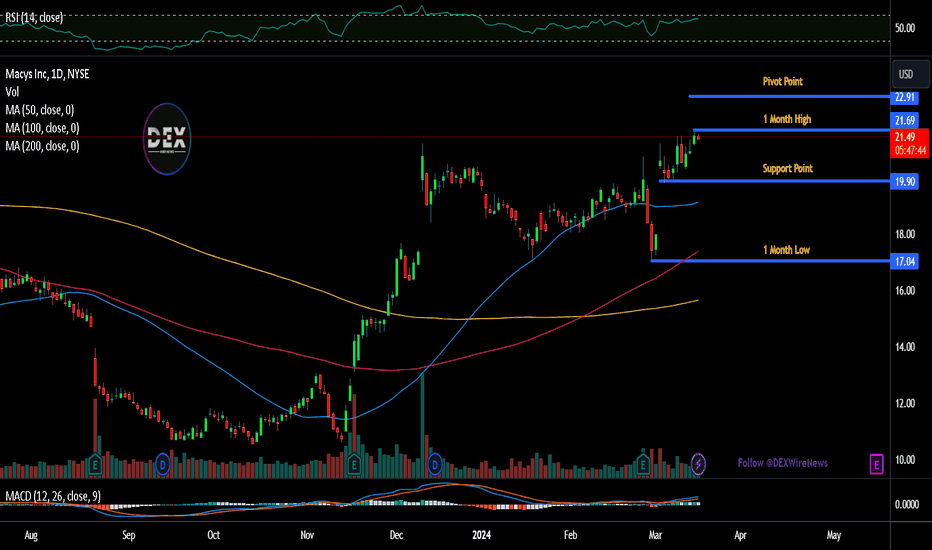Select the blue 1 Month Low horizontal line

[x=771, y=260]
